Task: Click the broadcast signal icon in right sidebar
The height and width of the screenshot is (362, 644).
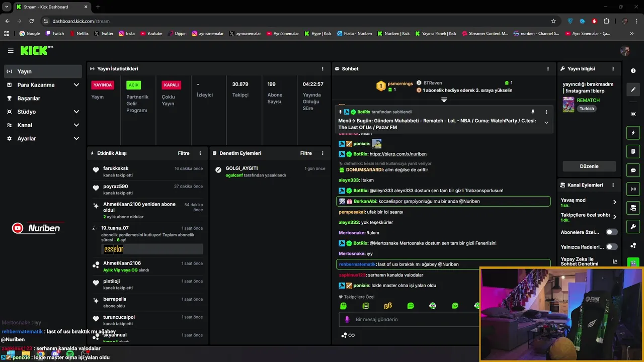Action: [633, 189]
